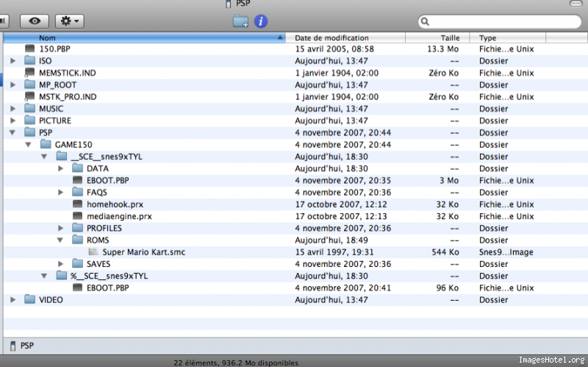This screenshot has width=588, height=367.
Task: Select the MEMSTICK.IND file icon
Action: point(29,72)
